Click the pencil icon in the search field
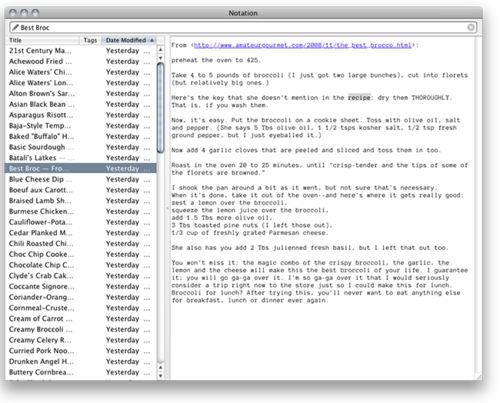The image size is (500, 403). (15, 27)
